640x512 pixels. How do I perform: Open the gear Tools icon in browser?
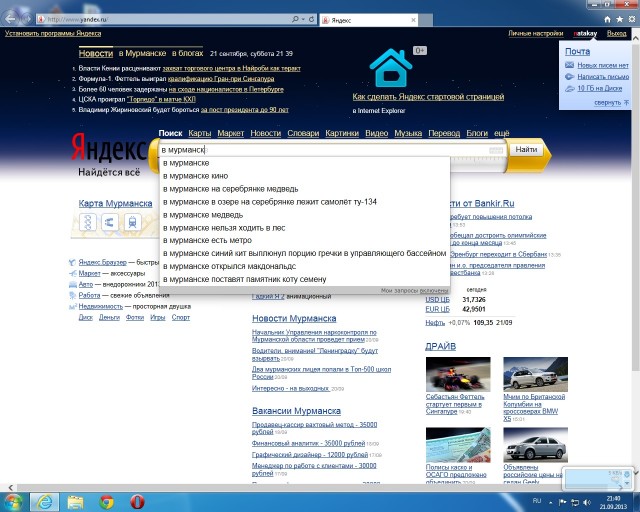coord(632,19)
